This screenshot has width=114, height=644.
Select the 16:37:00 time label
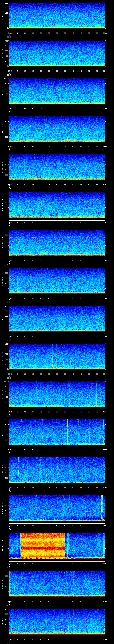pos(9,336)
